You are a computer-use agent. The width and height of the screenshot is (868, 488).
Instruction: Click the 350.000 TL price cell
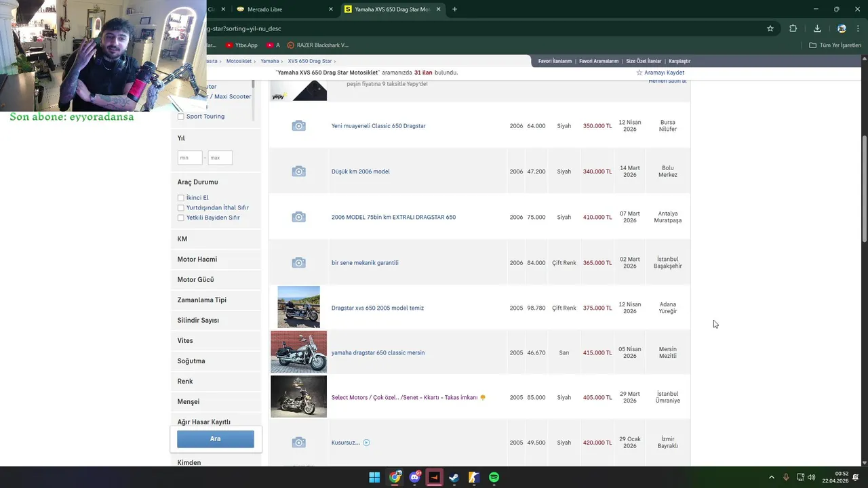597,126
